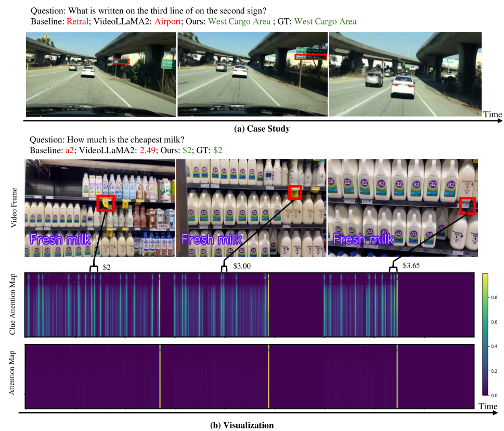Click the close-up milk shelf frame on right
The height and width of the screenshot is (431, 504).
[403, 208]
